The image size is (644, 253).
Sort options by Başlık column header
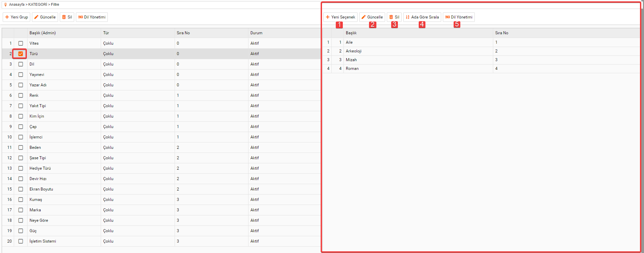pos(351,33)
